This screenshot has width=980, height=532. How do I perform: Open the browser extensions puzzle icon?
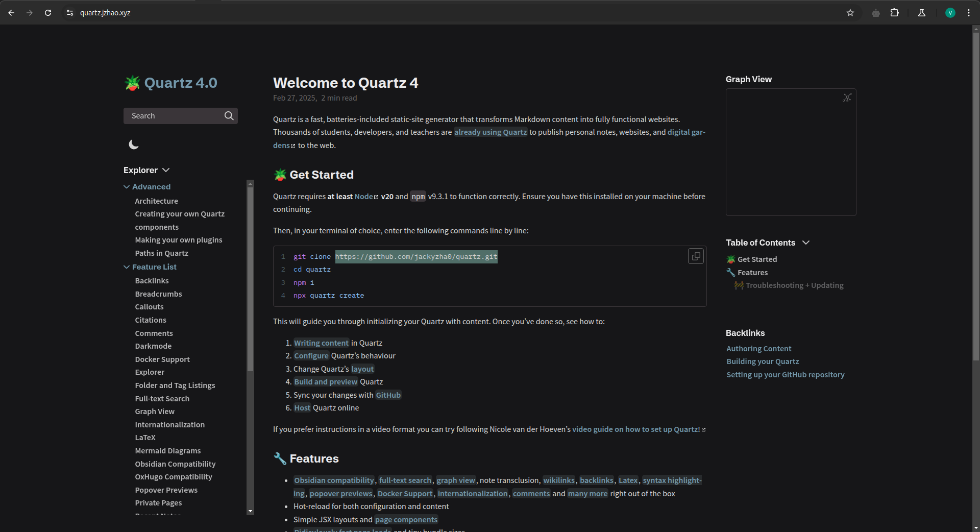click(895, 13)
